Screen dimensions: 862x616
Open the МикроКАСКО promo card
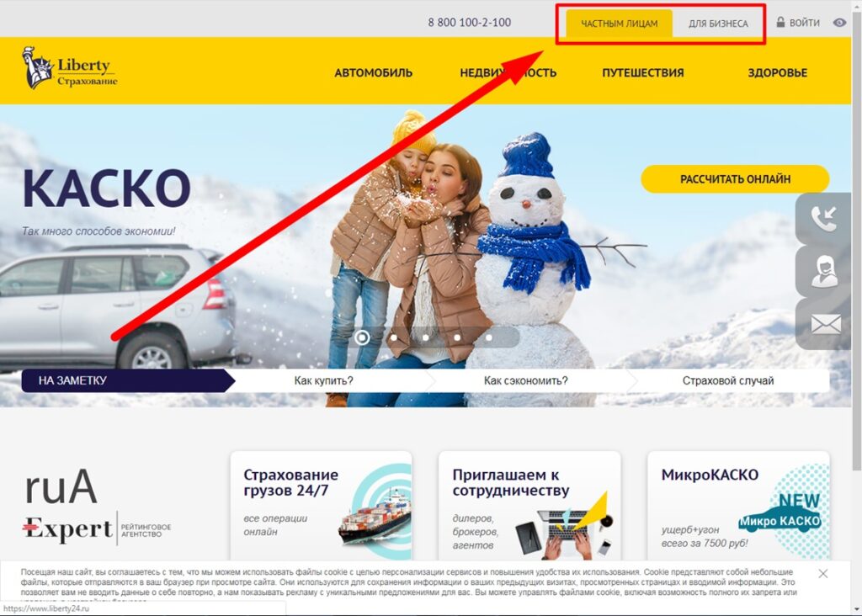coord(738,506)
